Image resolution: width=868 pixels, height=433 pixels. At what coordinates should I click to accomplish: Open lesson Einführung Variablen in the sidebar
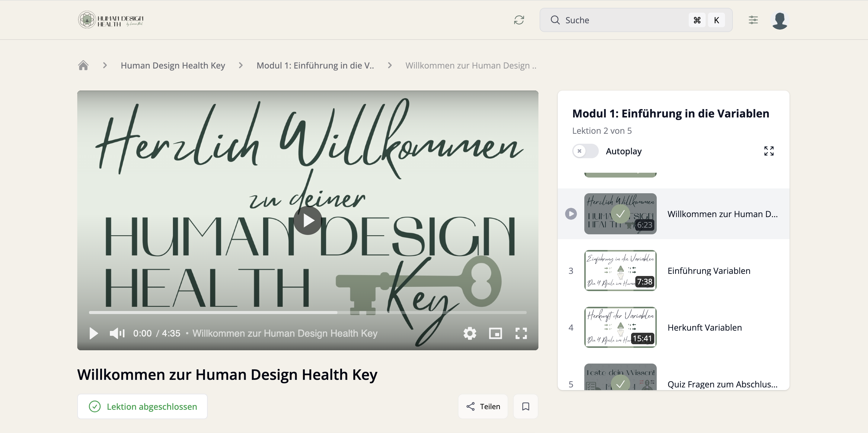click(709, 271)
